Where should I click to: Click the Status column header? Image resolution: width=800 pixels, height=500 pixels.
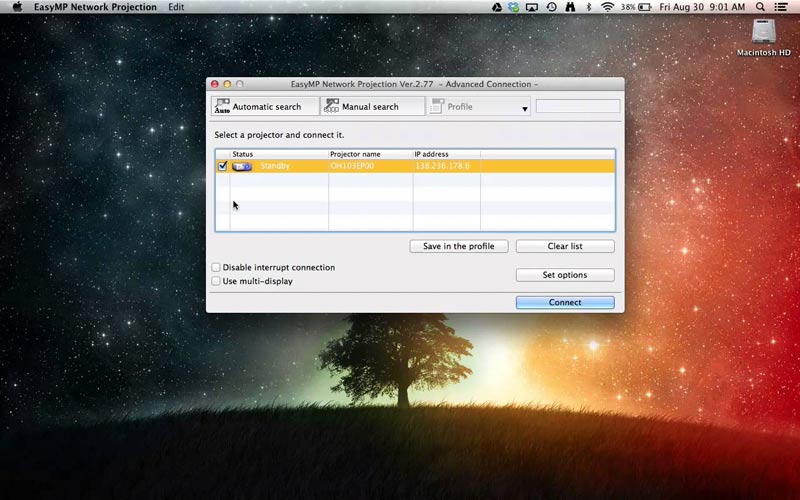point(279,154)
